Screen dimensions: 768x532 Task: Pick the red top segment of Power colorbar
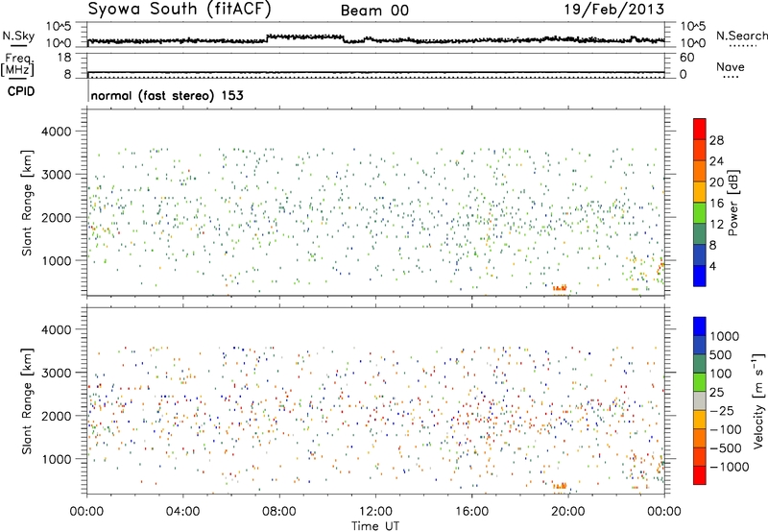point(700,130)
